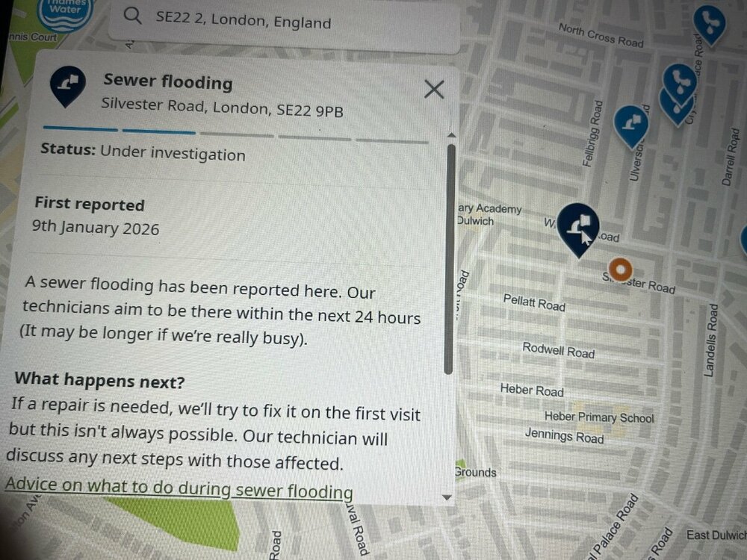Click the Thames Water logo

tap(65, 13)
